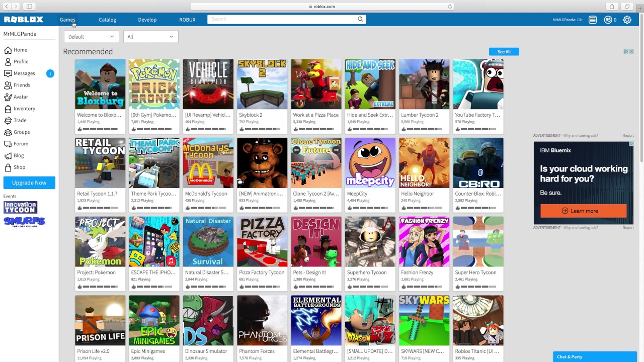Open the settings gear icon in header
The width and height of the screenshot is (644, 362).
coord(627,20)
